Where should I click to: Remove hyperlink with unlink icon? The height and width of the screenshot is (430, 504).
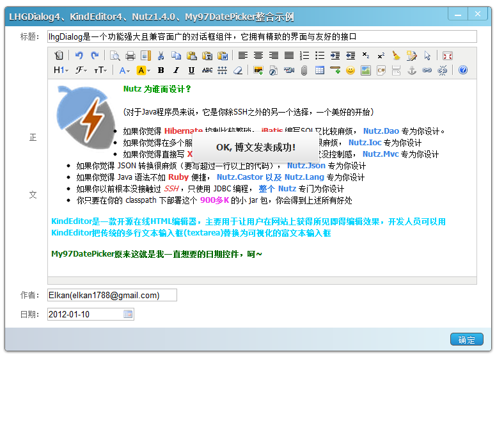click(443, 70)
